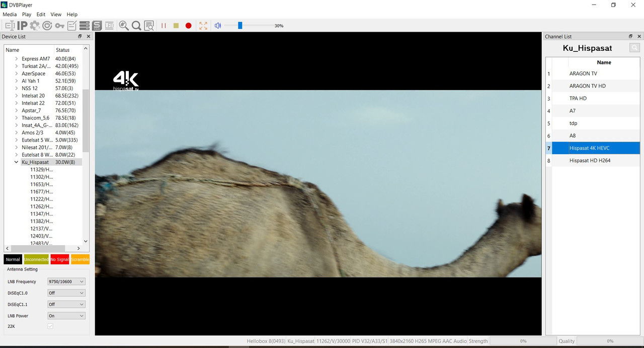Screen dimensions: 644x348
Task: Select the A8 channel
Action: coord(596,135)
